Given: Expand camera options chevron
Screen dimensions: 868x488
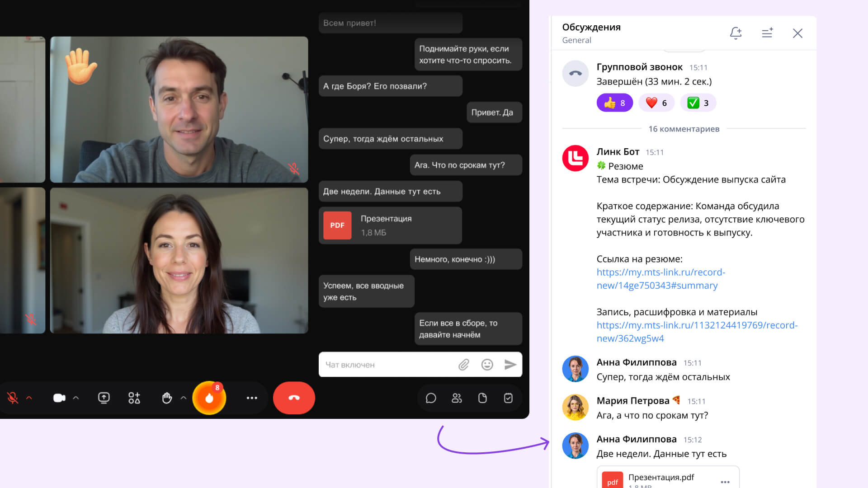Looking at the screenshot, I should 76,398.
